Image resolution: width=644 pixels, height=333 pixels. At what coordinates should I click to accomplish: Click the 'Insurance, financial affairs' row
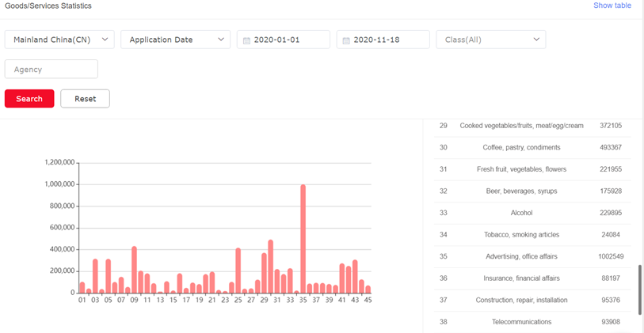[x=532, y=278]
